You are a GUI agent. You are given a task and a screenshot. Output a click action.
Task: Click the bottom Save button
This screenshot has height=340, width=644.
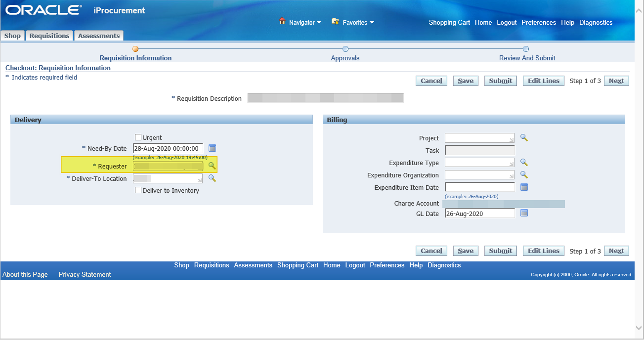(x=466, y=251)
